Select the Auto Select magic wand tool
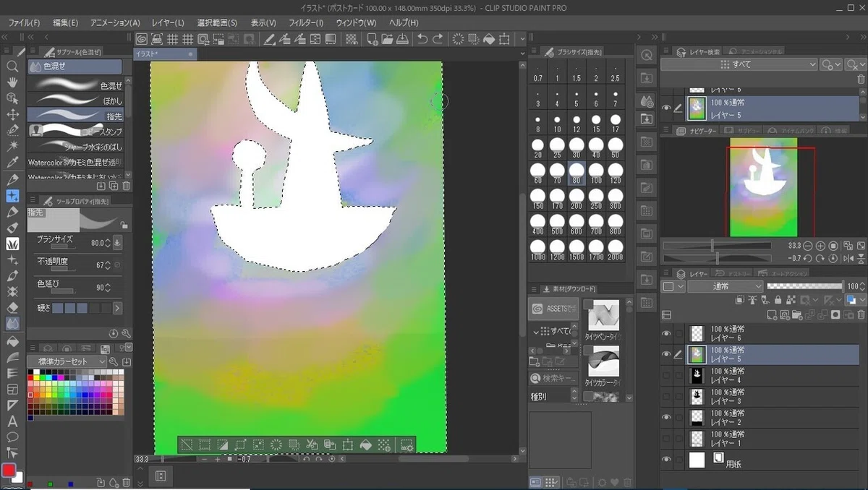The width and height of the screenshot is (868, 490). [x=12, y=147]
